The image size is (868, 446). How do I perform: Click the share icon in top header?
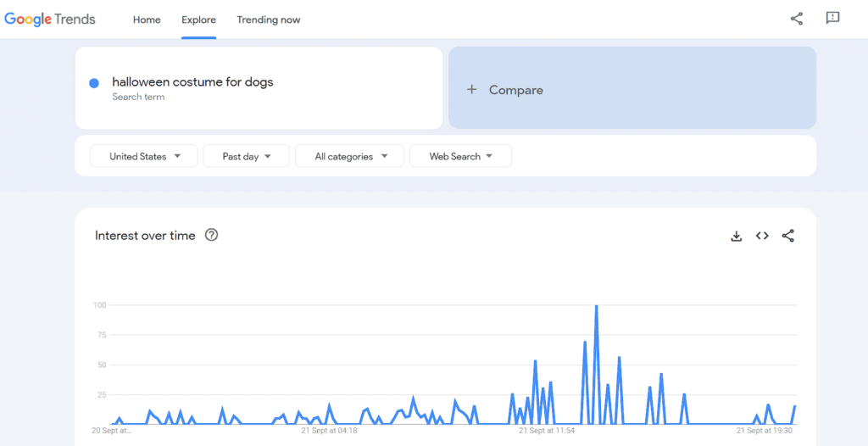(796, 19)
